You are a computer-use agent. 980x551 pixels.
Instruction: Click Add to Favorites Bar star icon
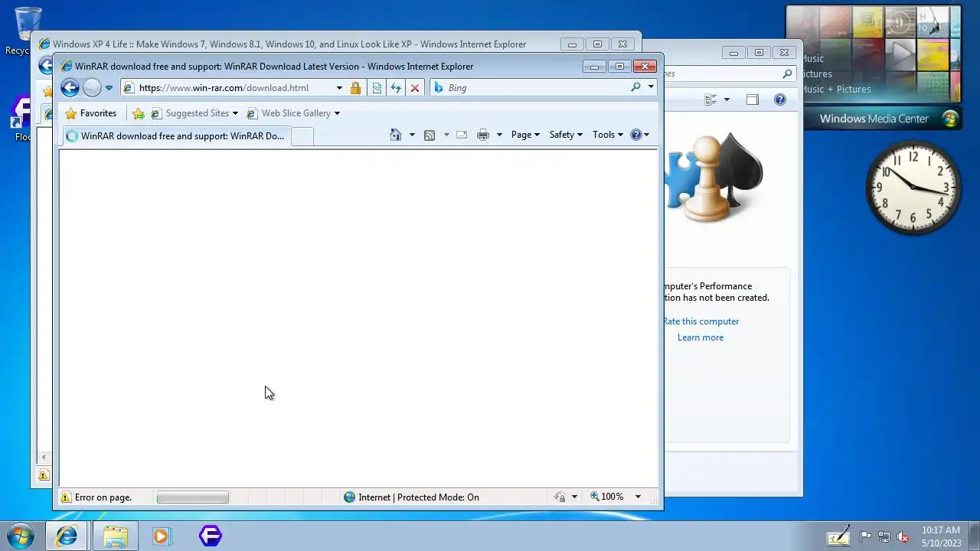(x=138, y=113)
